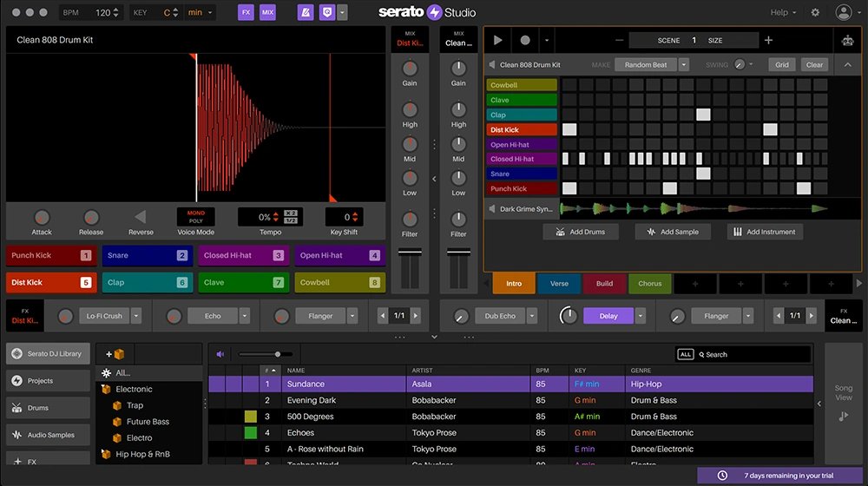Screen dimensions: 868x486
Task: Click the user account avatar icon
Action: [x=843, y=12]
